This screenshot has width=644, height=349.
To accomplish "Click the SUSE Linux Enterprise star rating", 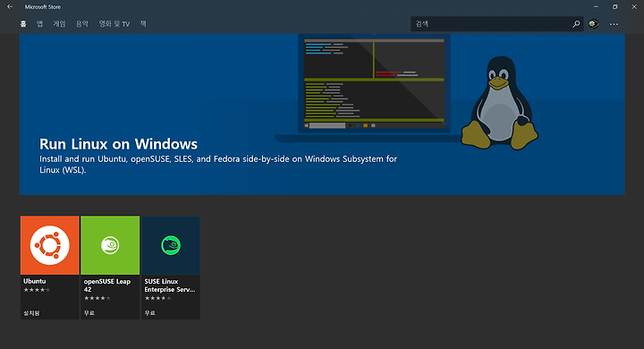I will coord(157,298).
